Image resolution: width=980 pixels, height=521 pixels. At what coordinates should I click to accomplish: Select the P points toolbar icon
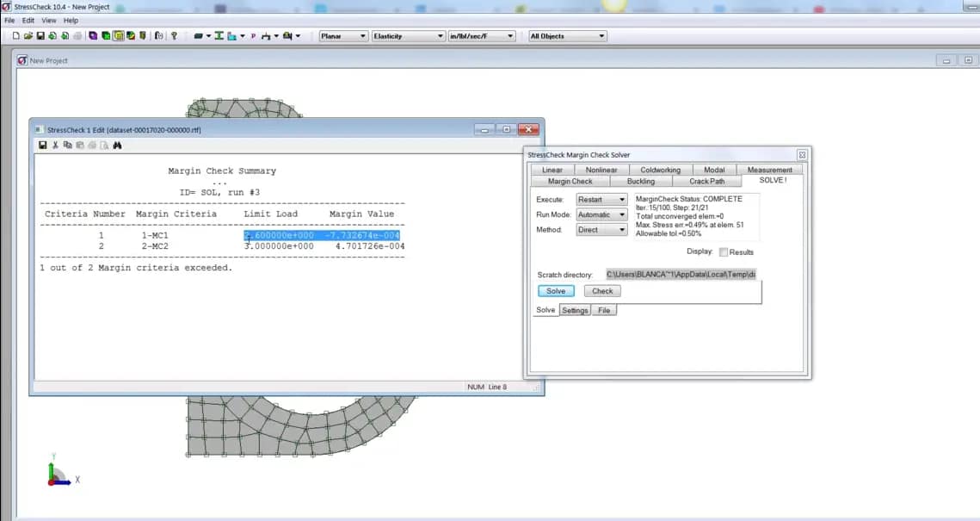click(x=252, y=35)
